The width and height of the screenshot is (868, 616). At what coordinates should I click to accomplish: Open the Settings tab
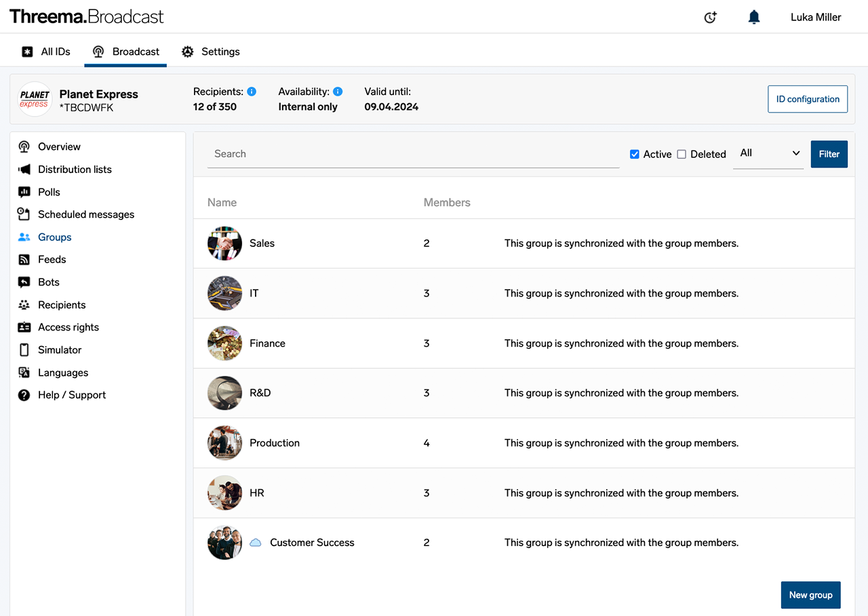pyautogui.click(x=211, y=52)
